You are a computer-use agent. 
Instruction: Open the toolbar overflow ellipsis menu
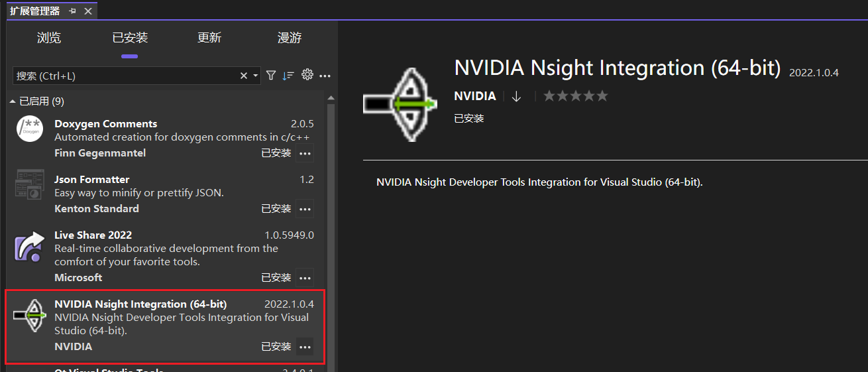[325, 76]
